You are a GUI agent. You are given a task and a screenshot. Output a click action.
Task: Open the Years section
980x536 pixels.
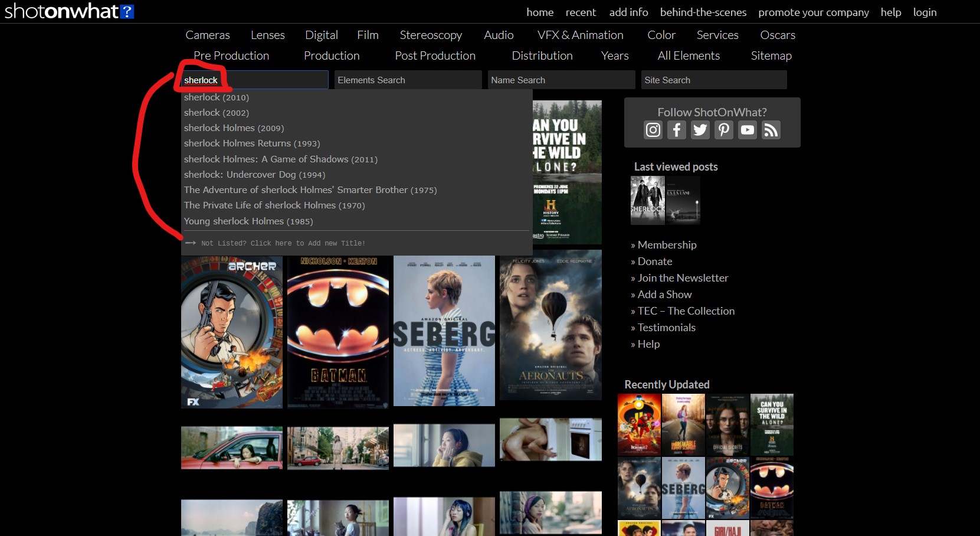pos(615,55)
